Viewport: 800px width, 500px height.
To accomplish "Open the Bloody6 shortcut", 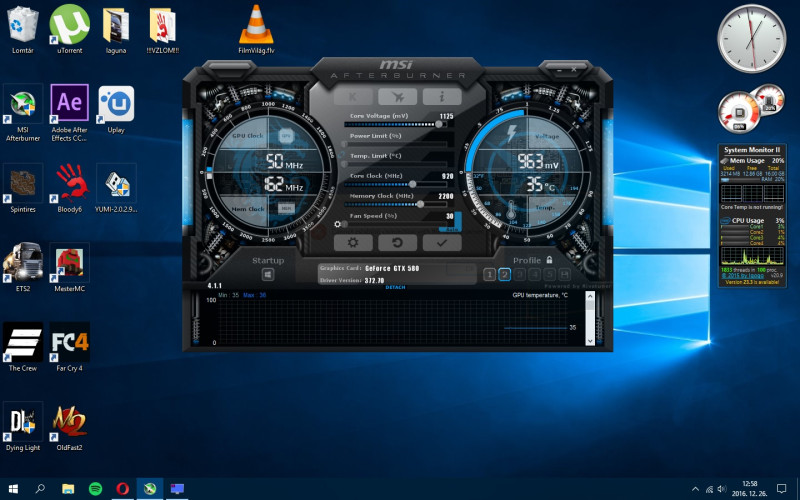I will 69,189.
